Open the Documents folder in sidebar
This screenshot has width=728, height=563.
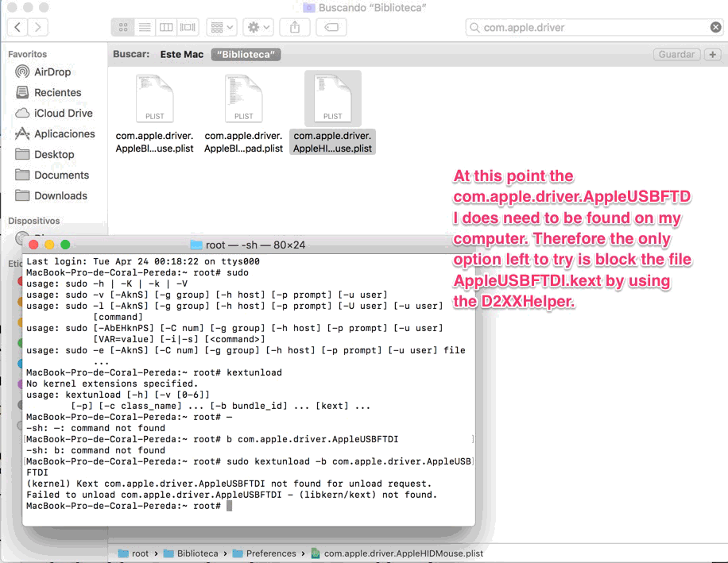tap(61, 175)
